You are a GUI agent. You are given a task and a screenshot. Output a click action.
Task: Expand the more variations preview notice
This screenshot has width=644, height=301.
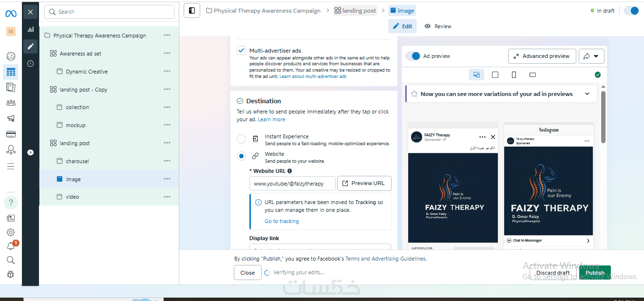pyautogui.click(x=587, y=94)
